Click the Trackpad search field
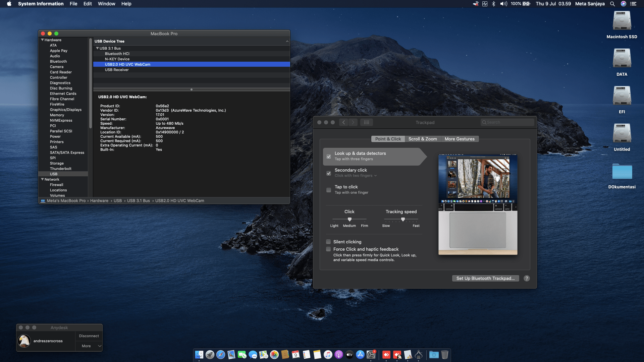Viewport: 644px width, 362px height. click(507, 122)
